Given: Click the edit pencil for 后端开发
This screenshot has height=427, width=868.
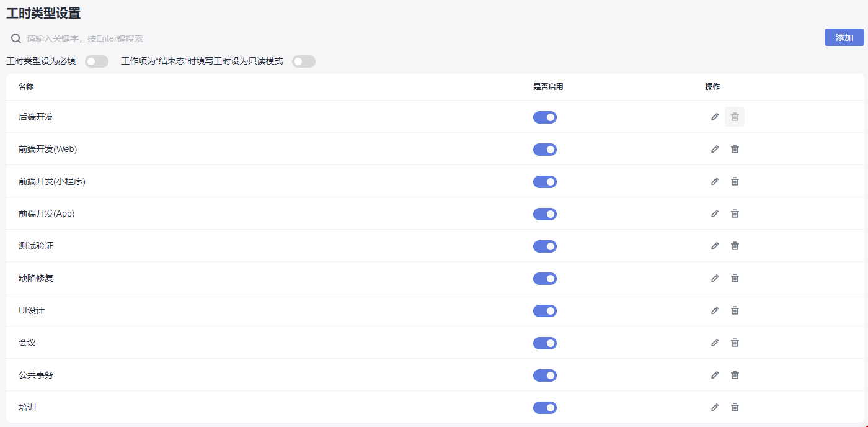Looking at the screenshot, I should (x=715, y=117).
